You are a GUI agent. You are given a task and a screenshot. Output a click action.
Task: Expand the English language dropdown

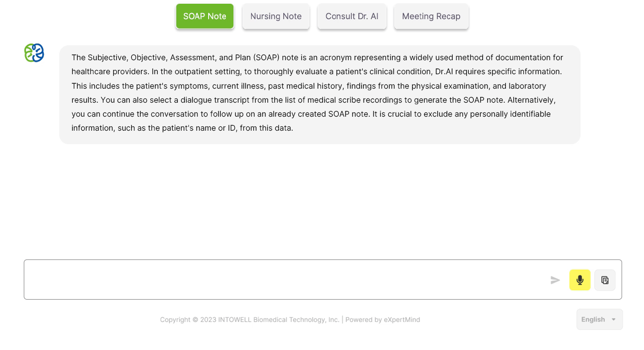(x=599, y=320)
